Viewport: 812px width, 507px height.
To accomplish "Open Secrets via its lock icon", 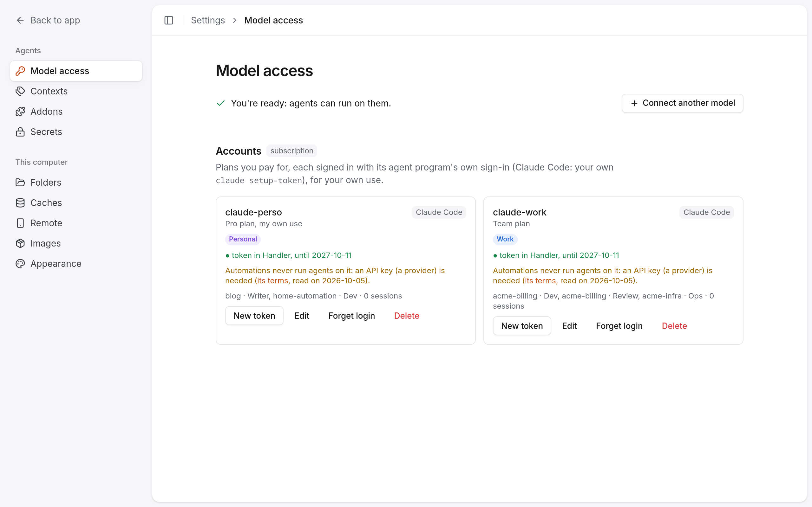I will pyautogui.click(x=20, y=132).
